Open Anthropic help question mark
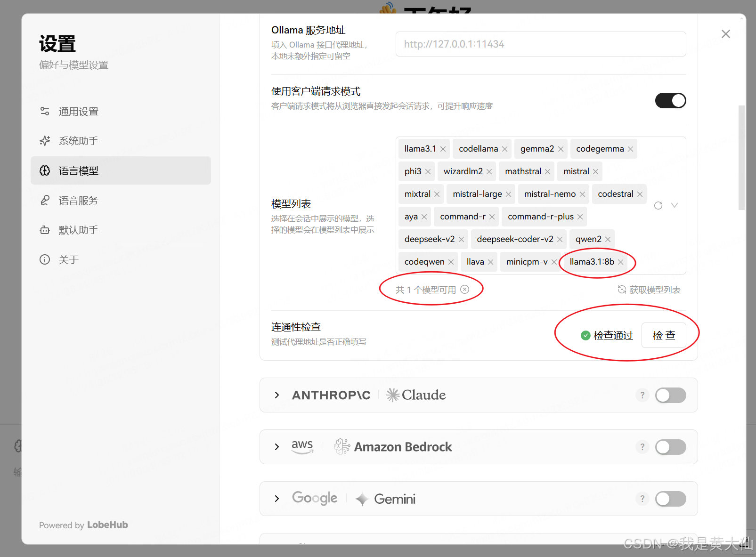756x557 pixels. click(x=642, y=395)
